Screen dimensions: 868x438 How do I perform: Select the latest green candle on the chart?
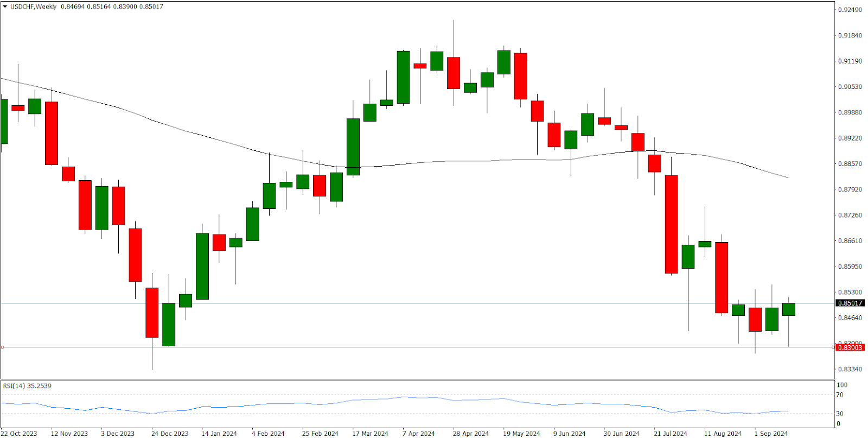click(x=788, y=309)
